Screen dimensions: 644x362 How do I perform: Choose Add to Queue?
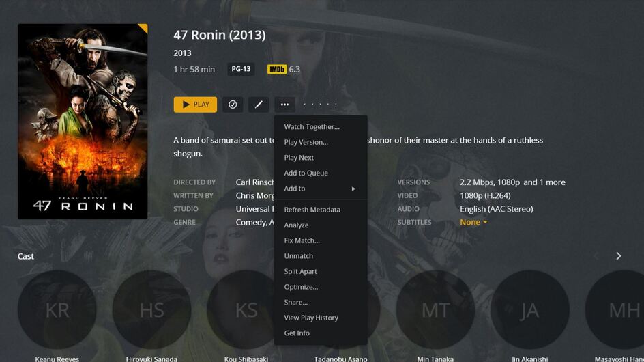tap(321, 173)
